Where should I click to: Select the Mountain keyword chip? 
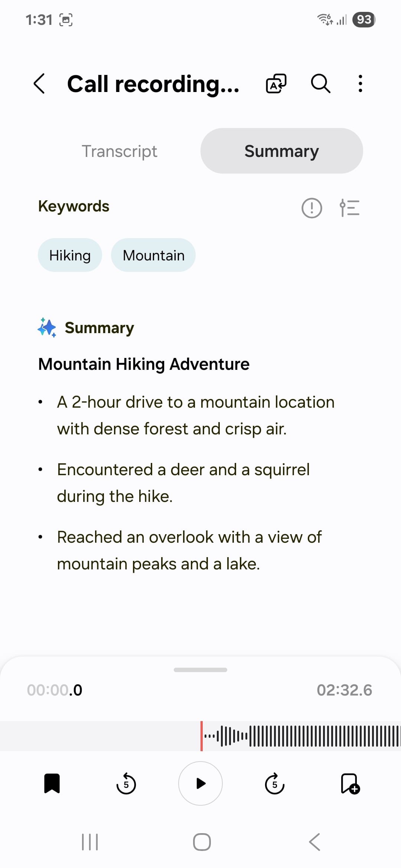pos(153,255)
